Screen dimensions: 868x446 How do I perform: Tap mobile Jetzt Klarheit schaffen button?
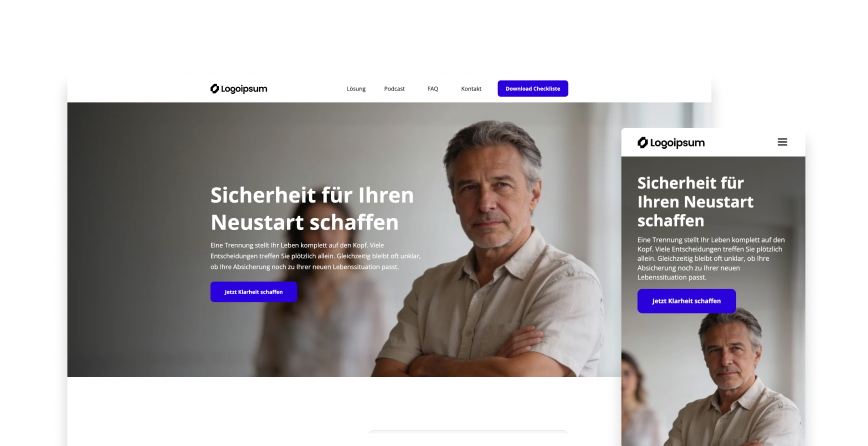[x=686, y=301]
